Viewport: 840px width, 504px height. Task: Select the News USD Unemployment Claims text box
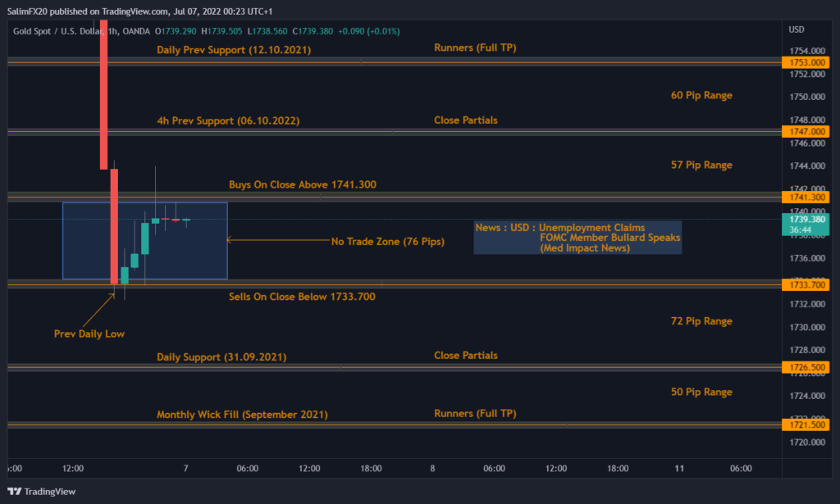coord(577,238)
